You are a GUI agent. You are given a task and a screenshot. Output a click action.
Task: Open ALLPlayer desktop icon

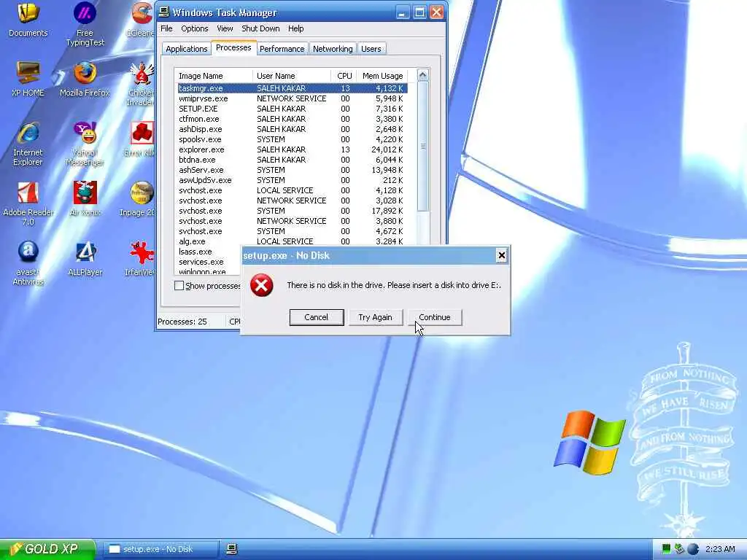tap(85, 258)
